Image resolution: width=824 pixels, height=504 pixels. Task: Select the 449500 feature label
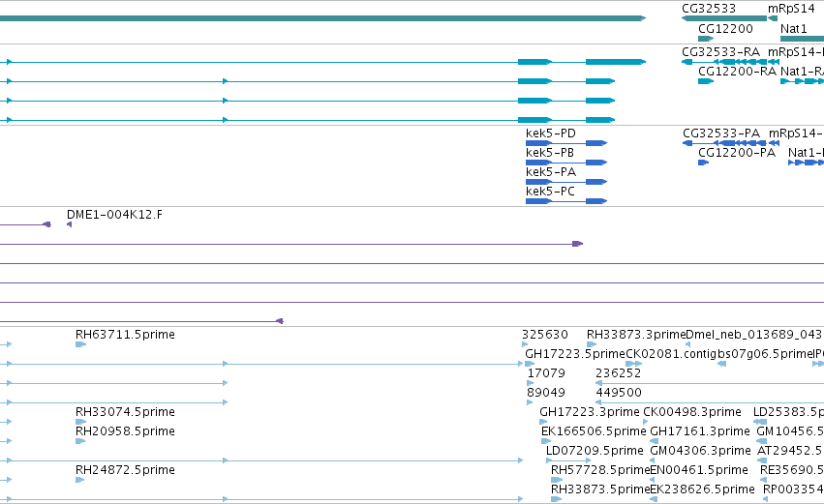coord(619,393)
